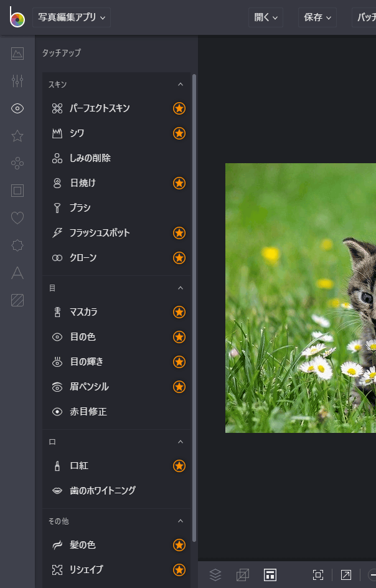Click the マスカラ tool icon

[x=57, y=312]
